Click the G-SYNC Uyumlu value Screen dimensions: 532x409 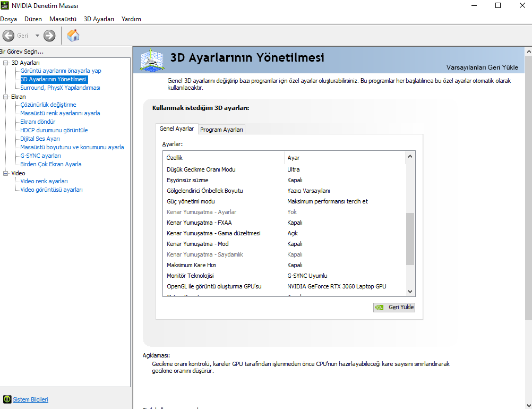click(307, 276)
